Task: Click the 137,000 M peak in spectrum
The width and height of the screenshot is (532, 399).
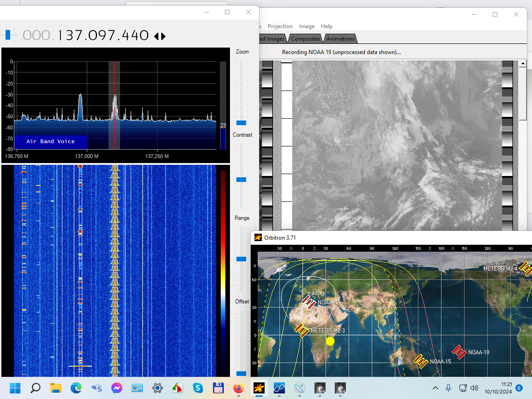Action: 80,106
